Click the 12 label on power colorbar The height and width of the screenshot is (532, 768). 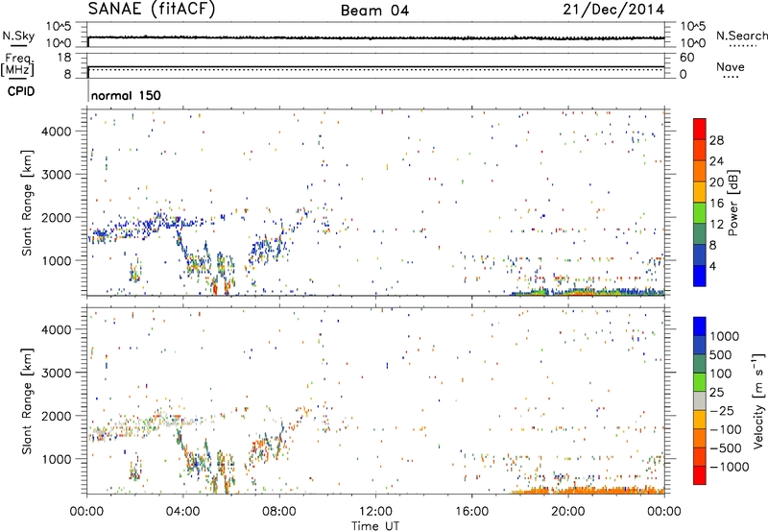716,225
